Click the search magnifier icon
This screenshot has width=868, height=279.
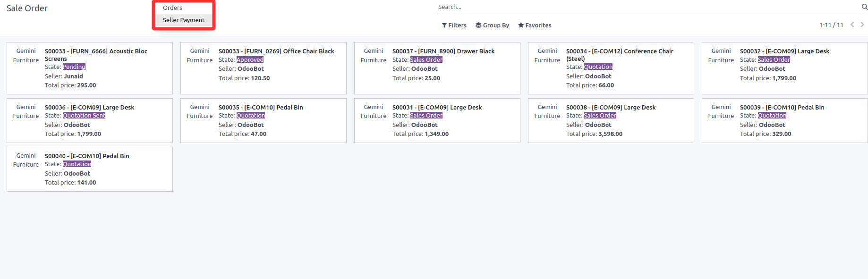(864, 7)
